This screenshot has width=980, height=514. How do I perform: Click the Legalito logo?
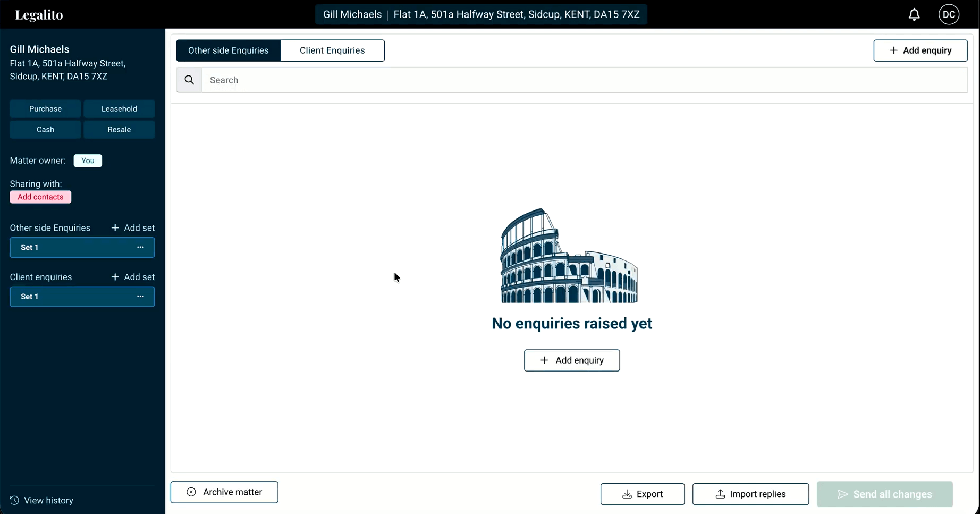39,15
